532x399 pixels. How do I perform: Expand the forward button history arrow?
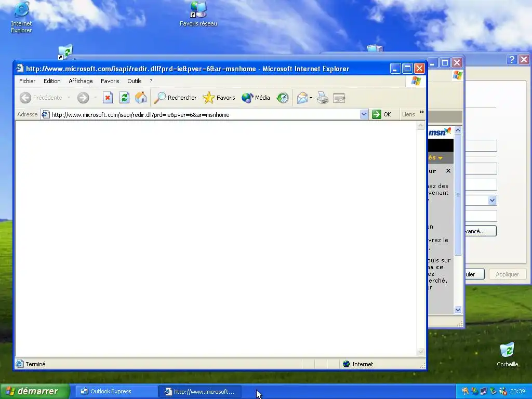[x=96, y=98]
